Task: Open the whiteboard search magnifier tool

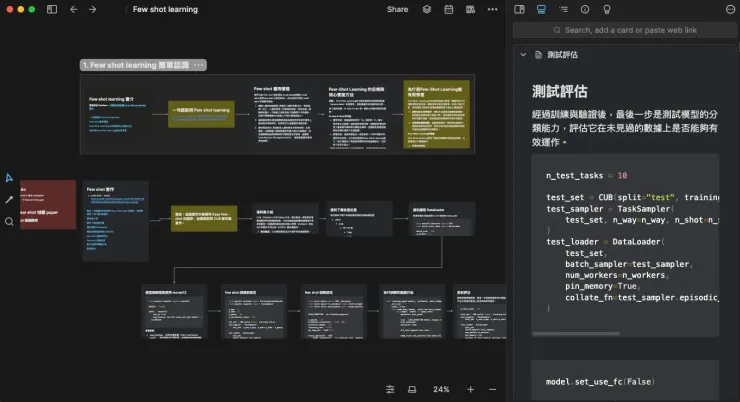Action: [x=9, y=221]
